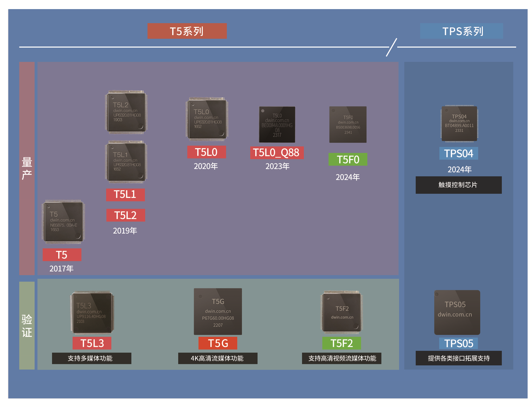Click the T5L1 chip image
The image size is (532, 407).
pos(126,162)
